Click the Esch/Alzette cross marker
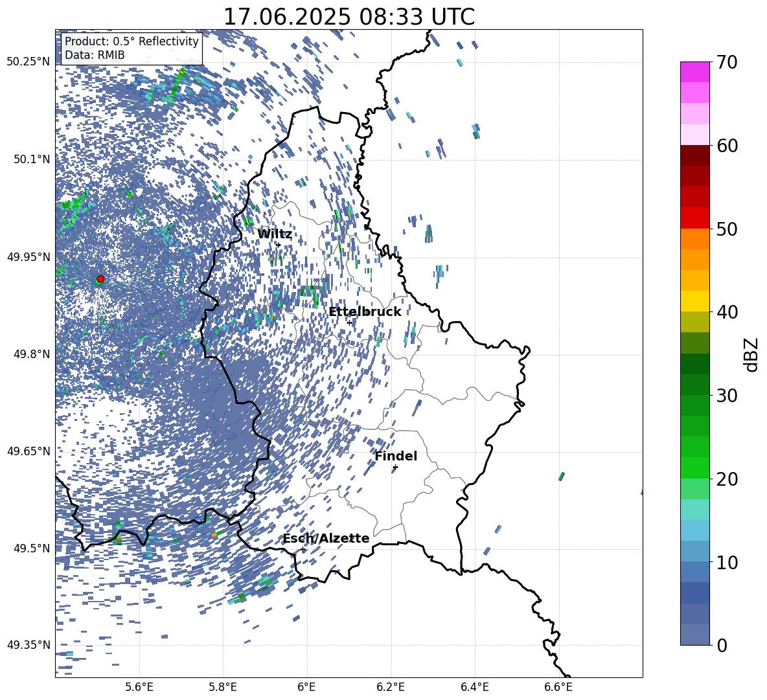This screenshot has width=767, height=700. pos(303,549)
